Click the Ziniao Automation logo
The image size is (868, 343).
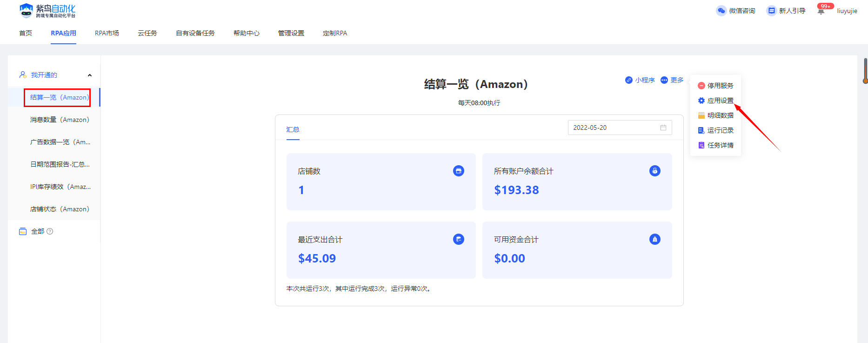(x=47, y=11)
